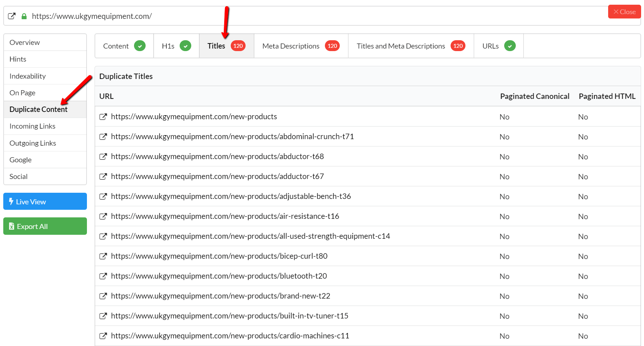Click the red 120 badge on Titles tab
Viewport: 644px width, 346px height.
[x=238, y=46]
